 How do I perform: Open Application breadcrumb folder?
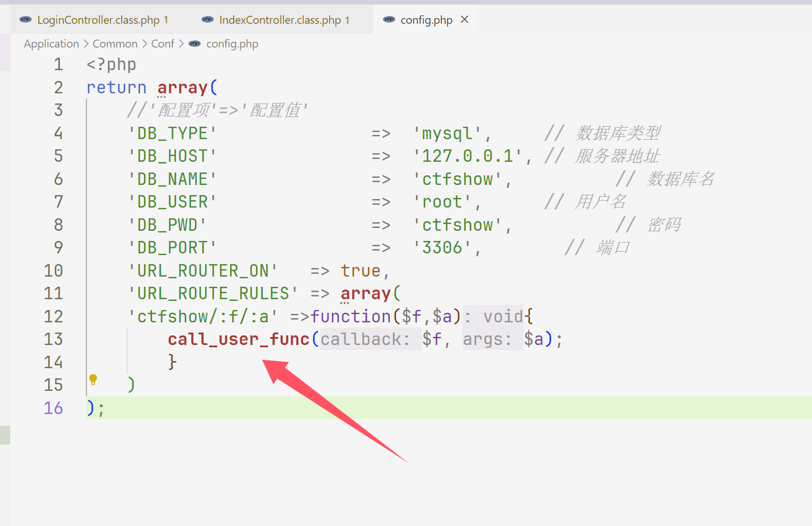coord(51,44)
